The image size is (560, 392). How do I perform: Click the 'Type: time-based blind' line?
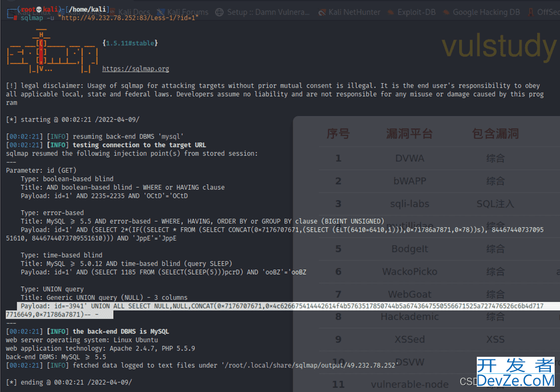click(x=61, y=255)
